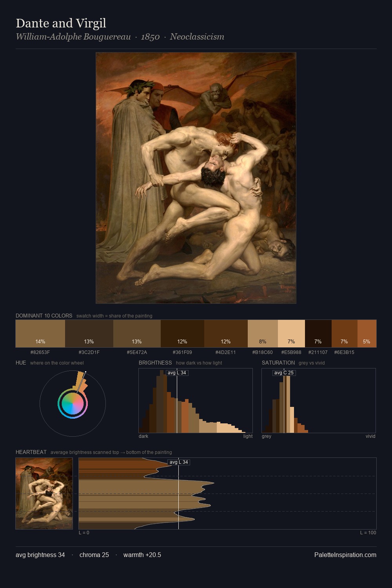Click the '#82653F' hex code label
Screen dimensions: 392x588
(40, 352)
